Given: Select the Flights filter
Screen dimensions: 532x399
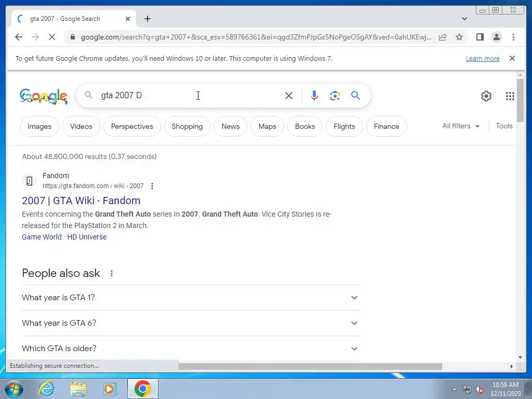Looking at the screenshot, I should 344,126.
